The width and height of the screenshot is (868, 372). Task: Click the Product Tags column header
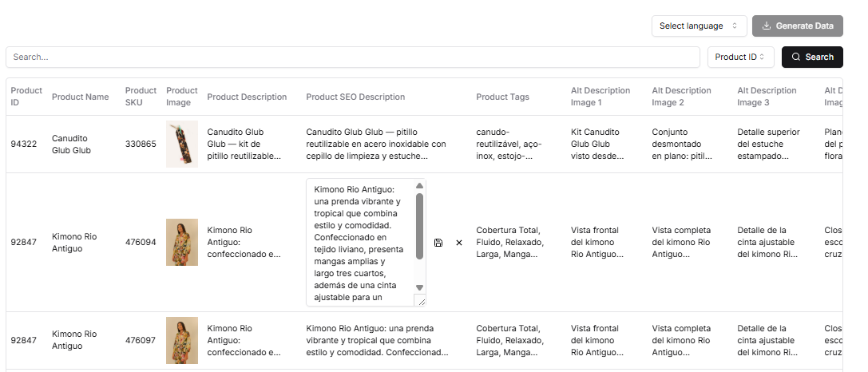pos(502,97)
